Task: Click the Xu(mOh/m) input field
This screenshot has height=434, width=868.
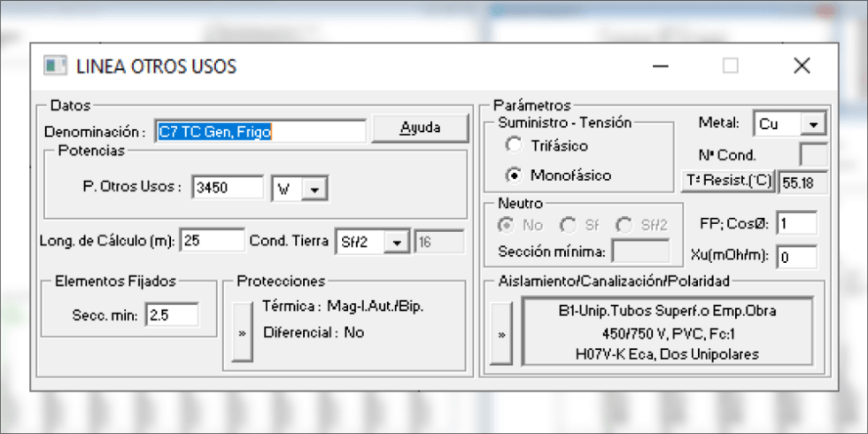Action: [796, 257]
